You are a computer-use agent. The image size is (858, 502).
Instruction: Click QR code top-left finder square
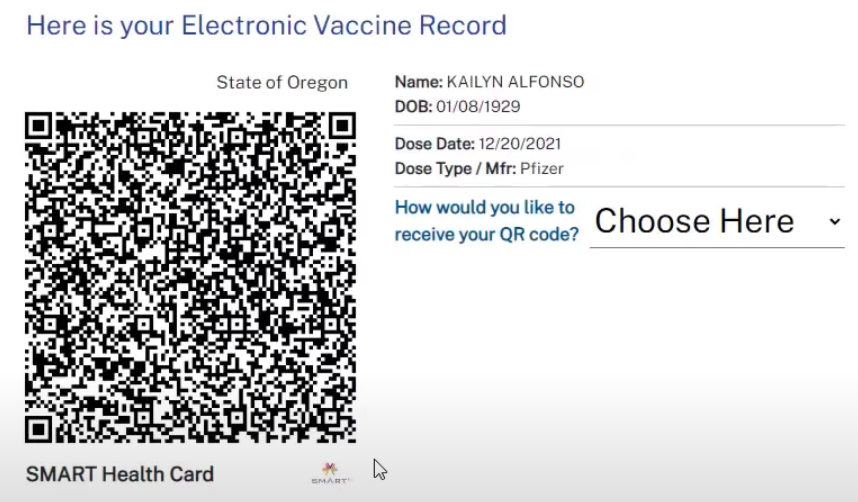38,126
